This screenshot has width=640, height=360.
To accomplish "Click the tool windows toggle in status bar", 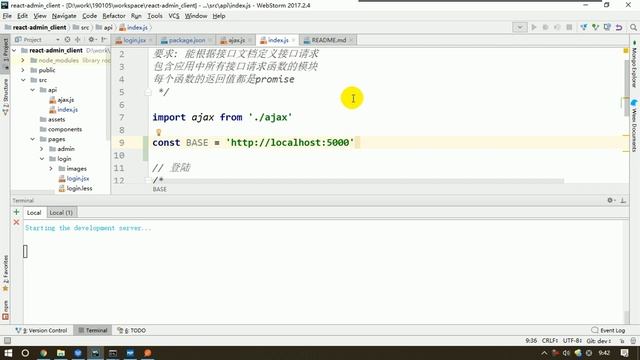I will click(x=7, y=340).
